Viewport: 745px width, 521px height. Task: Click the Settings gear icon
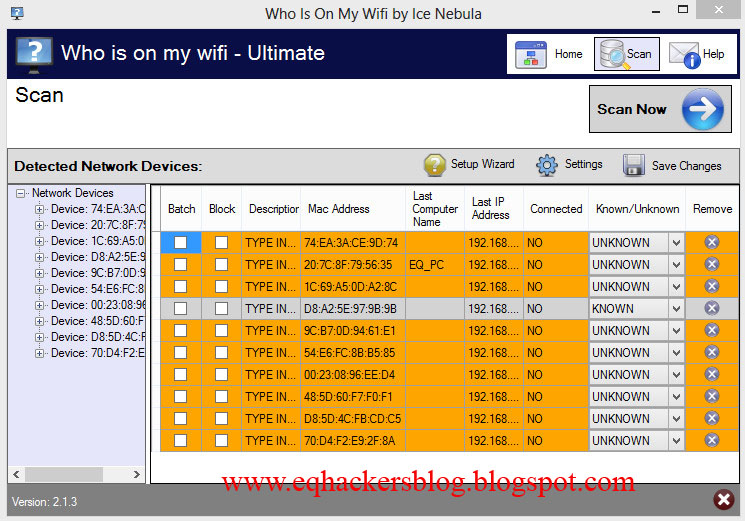point(547,165)
